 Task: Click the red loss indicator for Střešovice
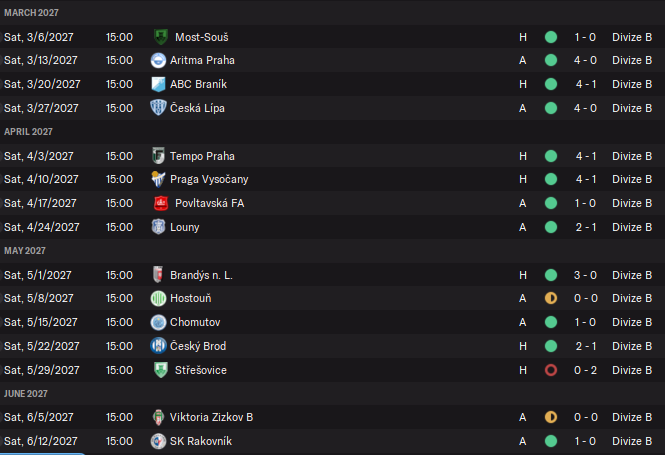coord(550,370)
